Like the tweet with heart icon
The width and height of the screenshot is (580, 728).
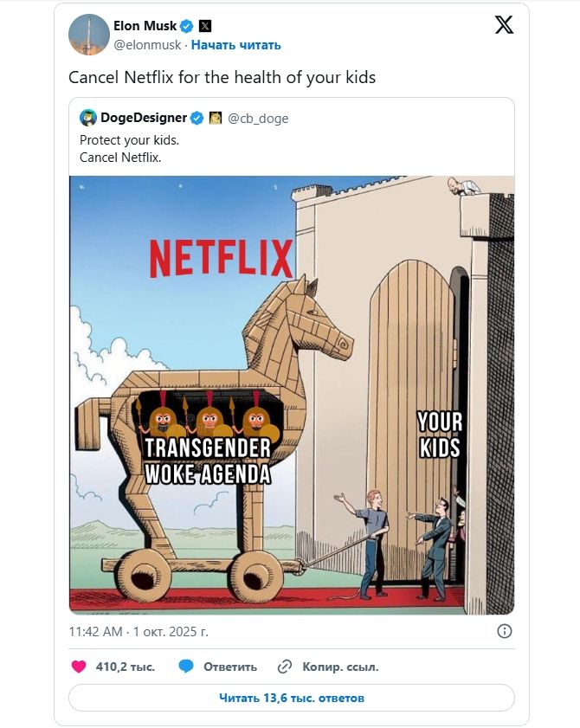(x=79, y=667)
